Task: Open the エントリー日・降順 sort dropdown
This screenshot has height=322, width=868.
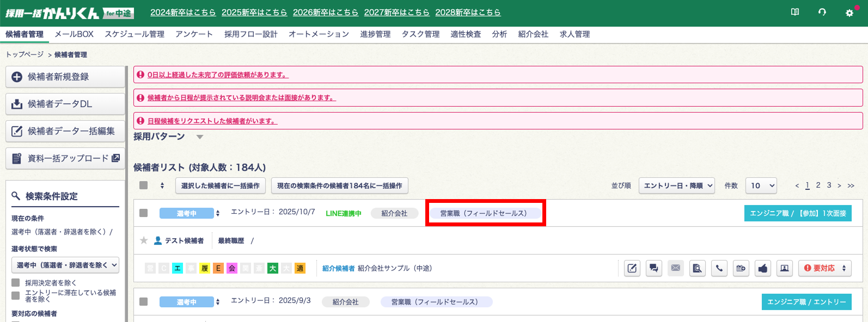Action: click(677, 186)
